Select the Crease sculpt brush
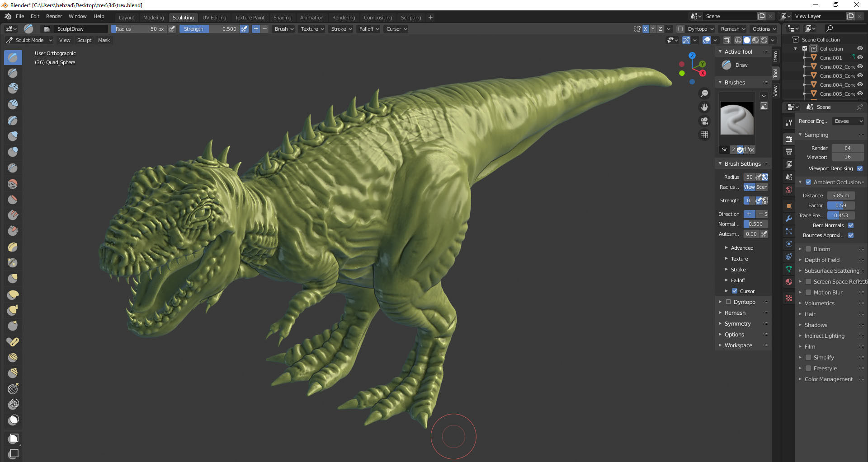Screen dimensions: 868x462 coord(13,168)
